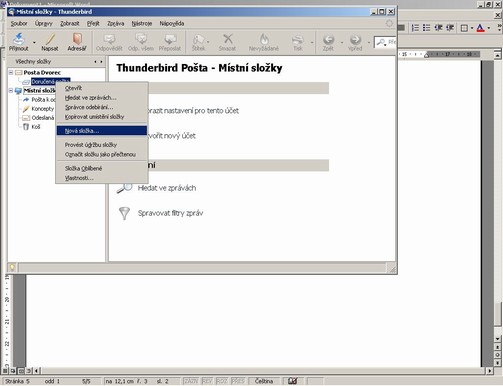
Task: Select the Koš trash folder
Action: pyautogui.click(x=36, y=127)
